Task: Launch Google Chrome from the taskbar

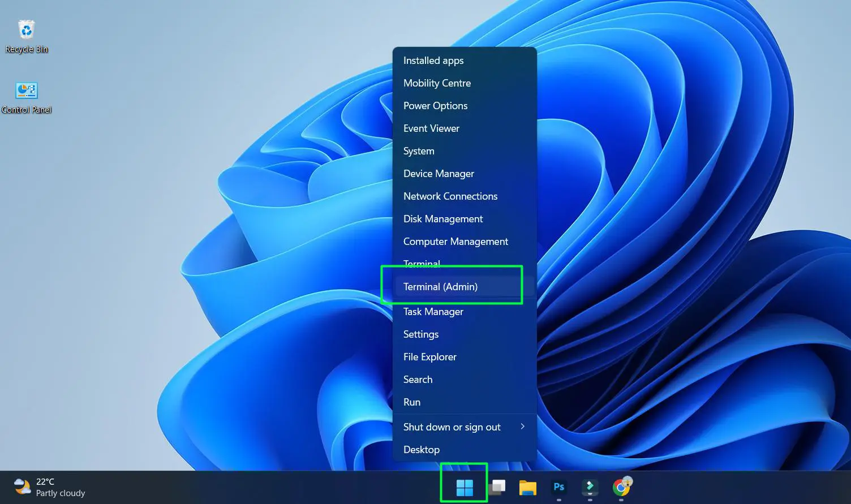Action: pyautogui.click(x=621, y=486)
